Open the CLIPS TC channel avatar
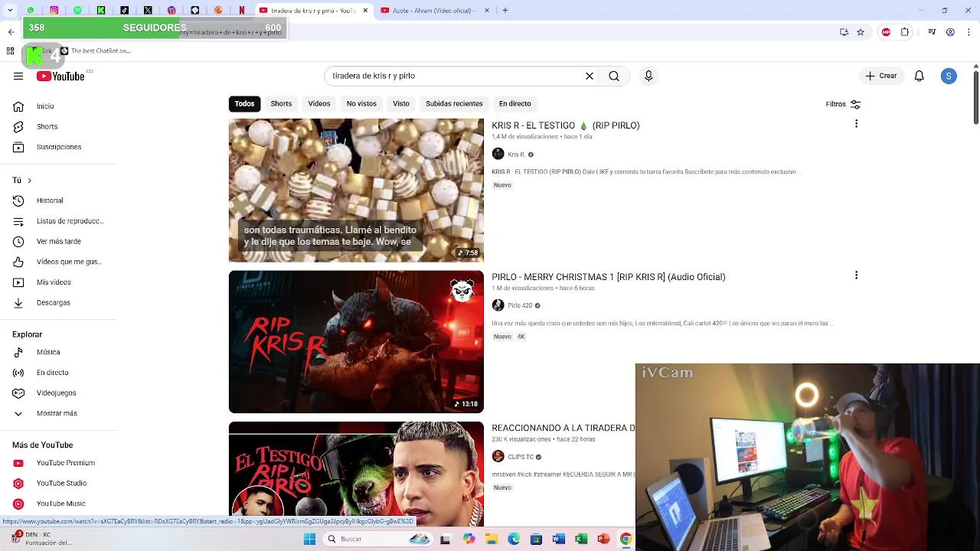Image resolution: width=980 pixels, height=551 pixels. (x=498, y=457)
